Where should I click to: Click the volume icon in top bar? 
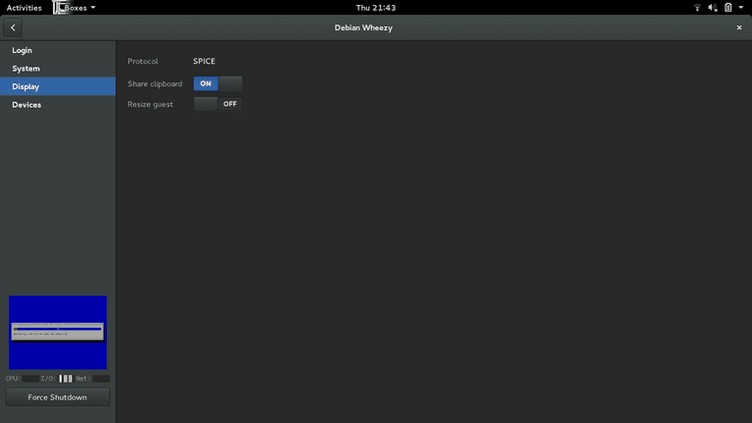pyautogui.click(x=713, y=8)
